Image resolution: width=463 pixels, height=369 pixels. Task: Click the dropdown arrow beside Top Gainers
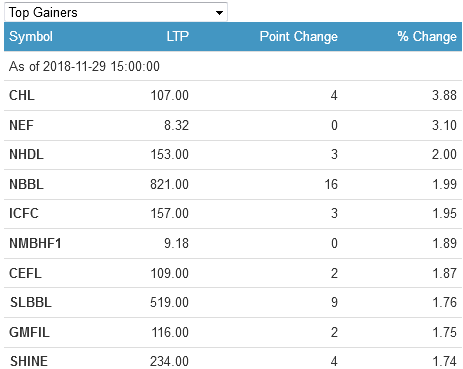[x=219, y=13]
